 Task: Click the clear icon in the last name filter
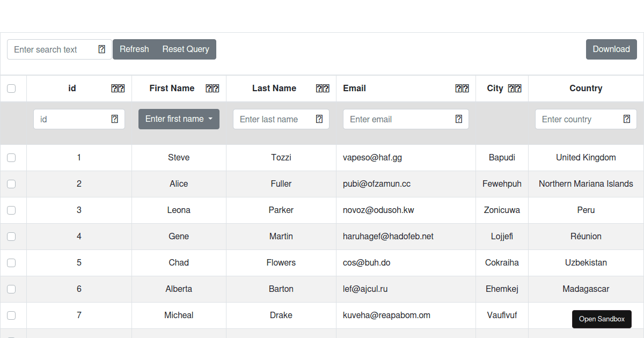coord(319,119)
